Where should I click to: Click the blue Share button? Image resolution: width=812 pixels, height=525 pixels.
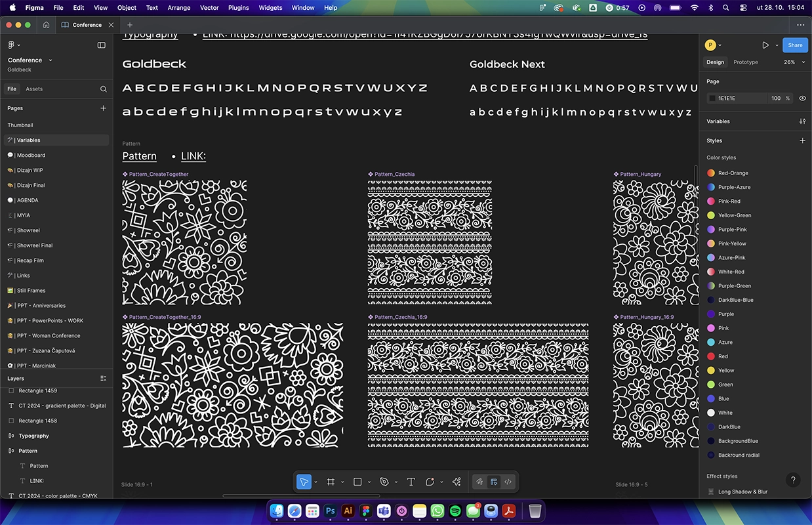point(795,45)
